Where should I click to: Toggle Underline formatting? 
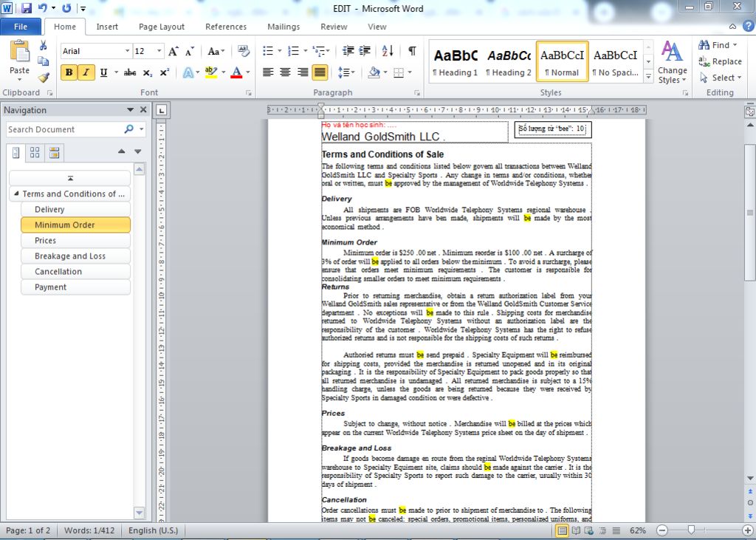point(103,73)
